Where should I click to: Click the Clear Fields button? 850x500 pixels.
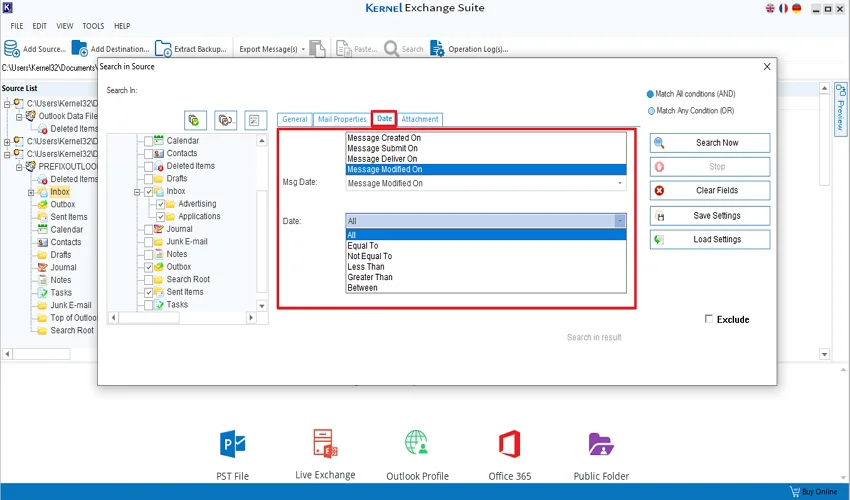pos(710,190)
